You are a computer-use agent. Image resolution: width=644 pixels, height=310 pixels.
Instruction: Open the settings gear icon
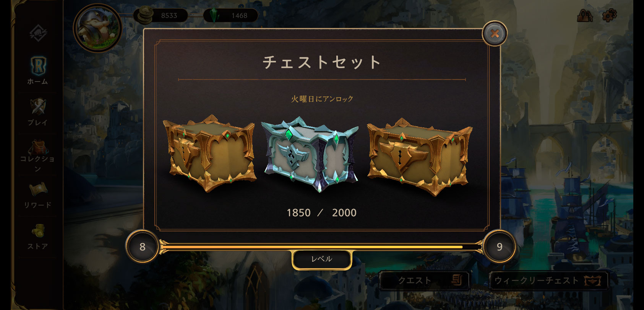(x=609, y=15)
